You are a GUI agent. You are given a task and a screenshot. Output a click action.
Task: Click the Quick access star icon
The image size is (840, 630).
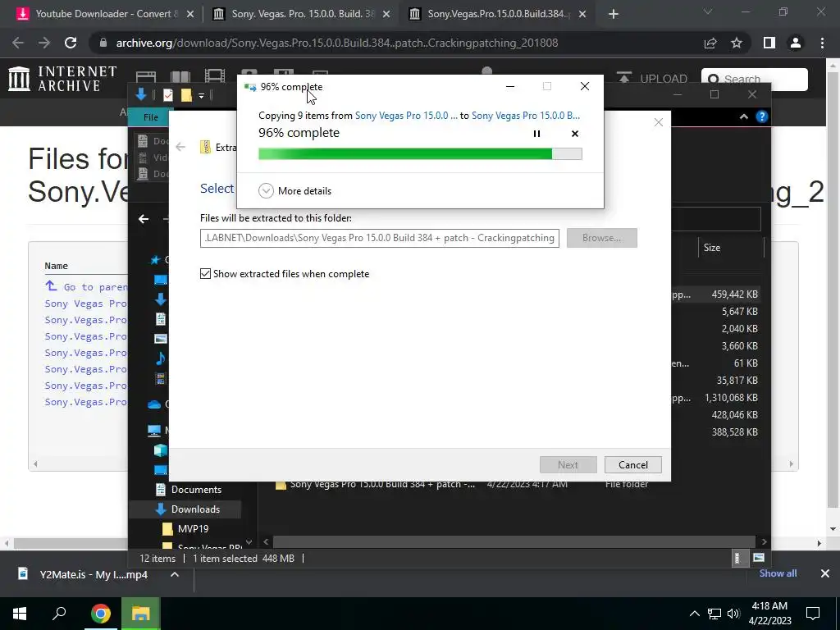pyautogui.click(x=155, y=260)
